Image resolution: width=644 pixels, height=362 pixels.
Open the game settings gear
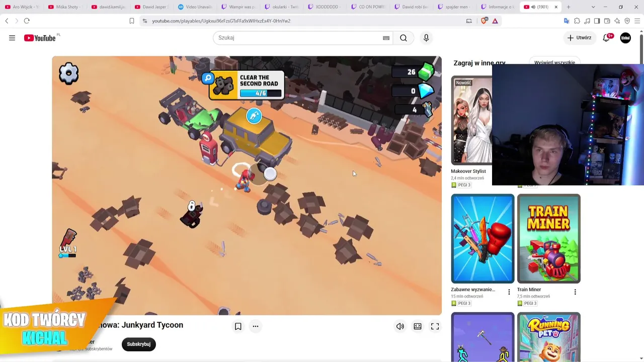(x=68, y=73)
